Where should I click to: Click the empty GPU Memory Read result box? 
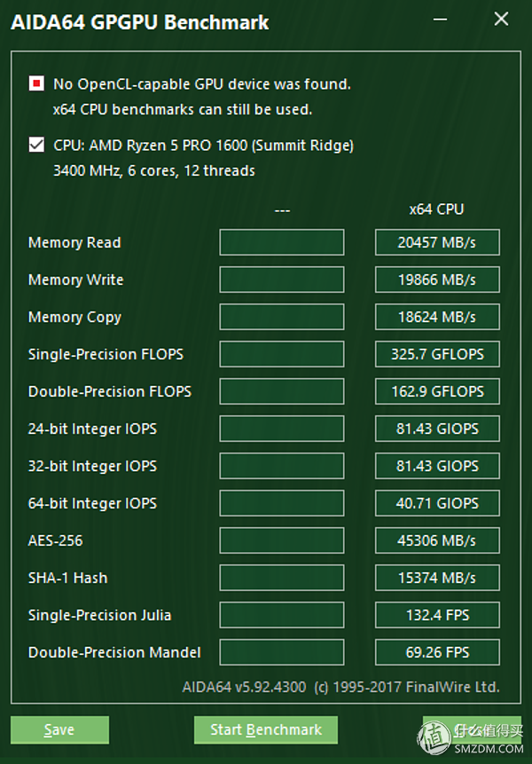click(282, 242)
